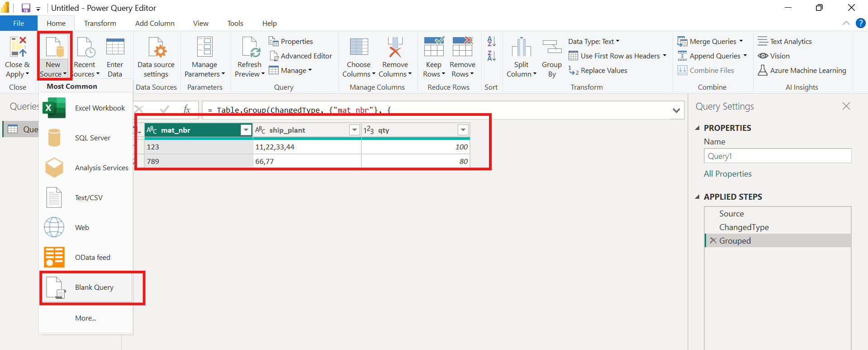Open qty column filter dropdown
Viewport: 868px width, 350px height.
pyautogui.click(x=463, y=130)
